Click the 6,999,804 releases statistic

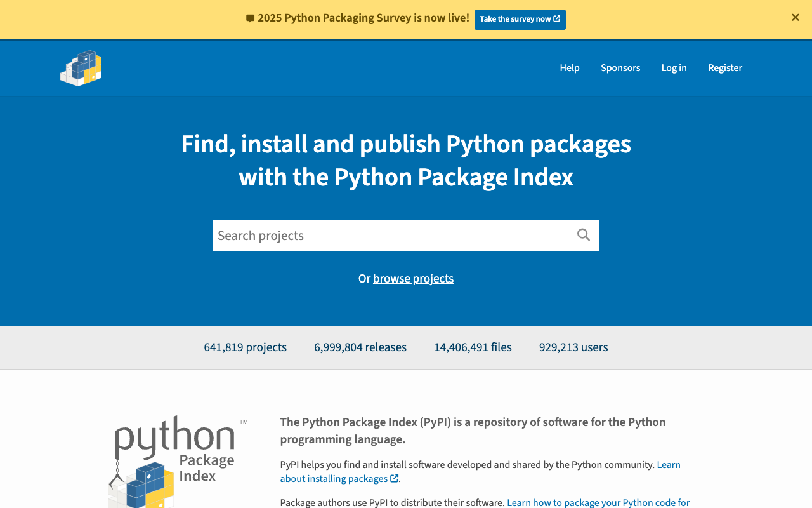[x=360, y=347]
